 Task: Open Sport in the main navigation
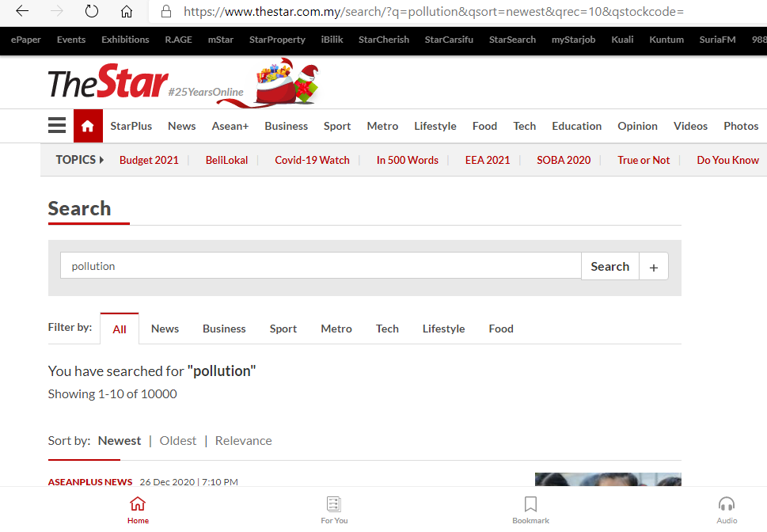[x=337, y=126]
